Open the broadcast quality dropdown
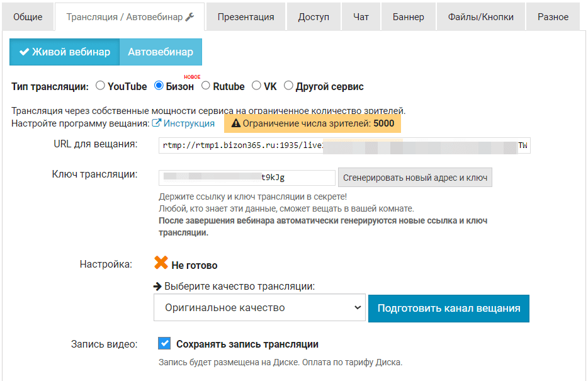Viewport: 588px width, 381px height. (x=259, y=308)
